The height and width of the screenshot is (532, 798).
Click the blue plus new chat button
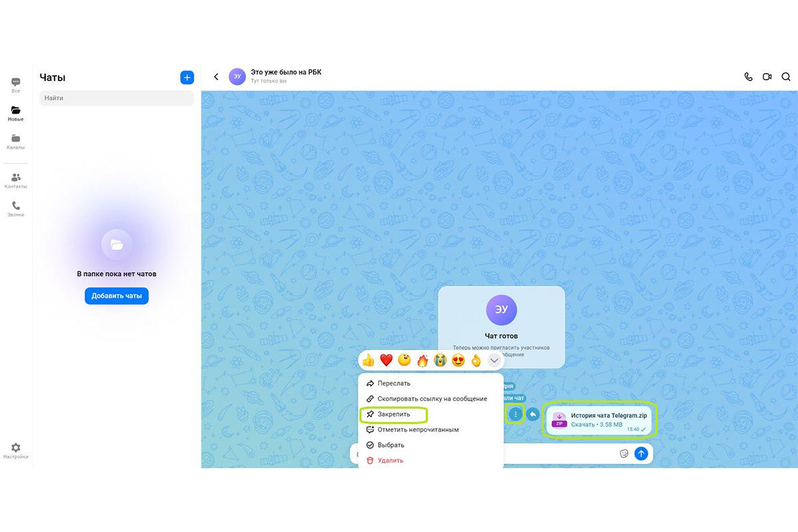click(187, 78)
